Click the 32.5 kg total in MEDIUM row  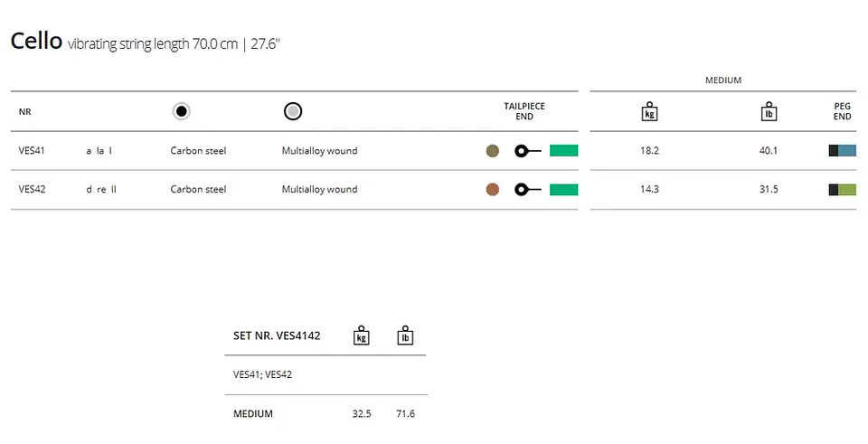click(x=362, y=413)
